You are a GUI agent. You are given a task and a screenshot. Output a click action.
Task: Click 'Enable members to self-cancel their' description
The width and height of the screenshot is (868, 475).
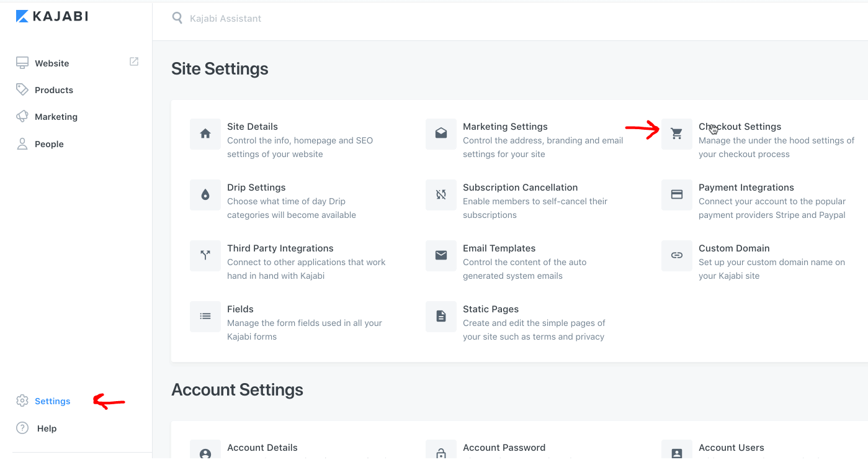[535, 201]
